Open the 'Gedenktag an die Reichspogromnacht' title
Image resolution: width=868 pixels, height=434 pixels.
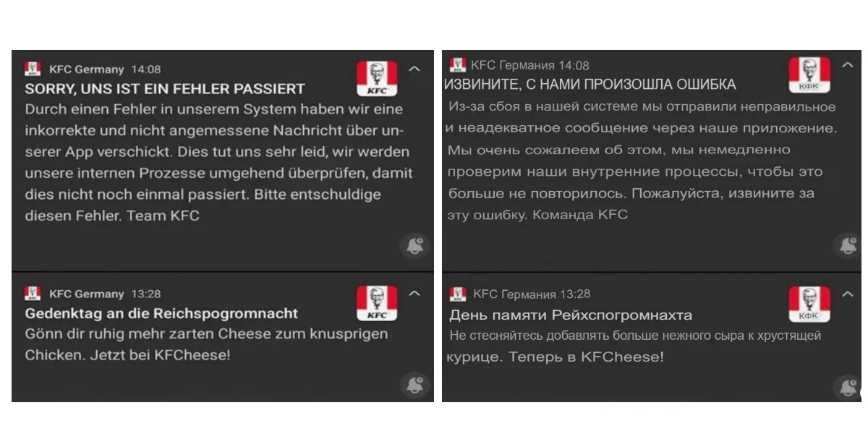click(161, 314)
